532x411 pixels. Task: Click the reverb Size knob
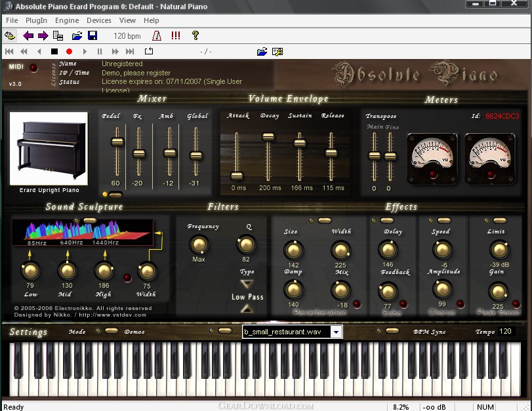coord(293,250)
